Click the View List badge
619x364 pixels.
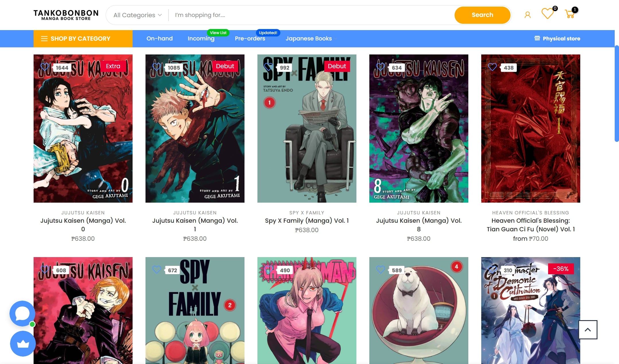218,33
